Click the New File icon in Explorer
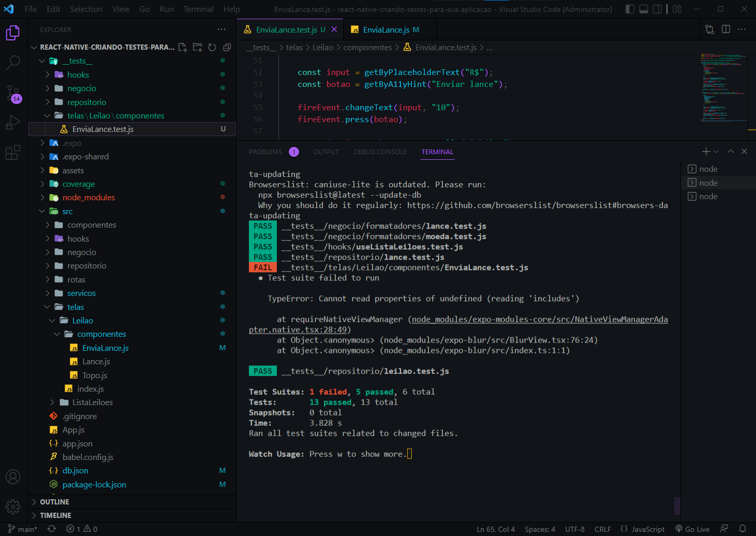The height and width of the screenshot is (536, 756). coord(183,47)
